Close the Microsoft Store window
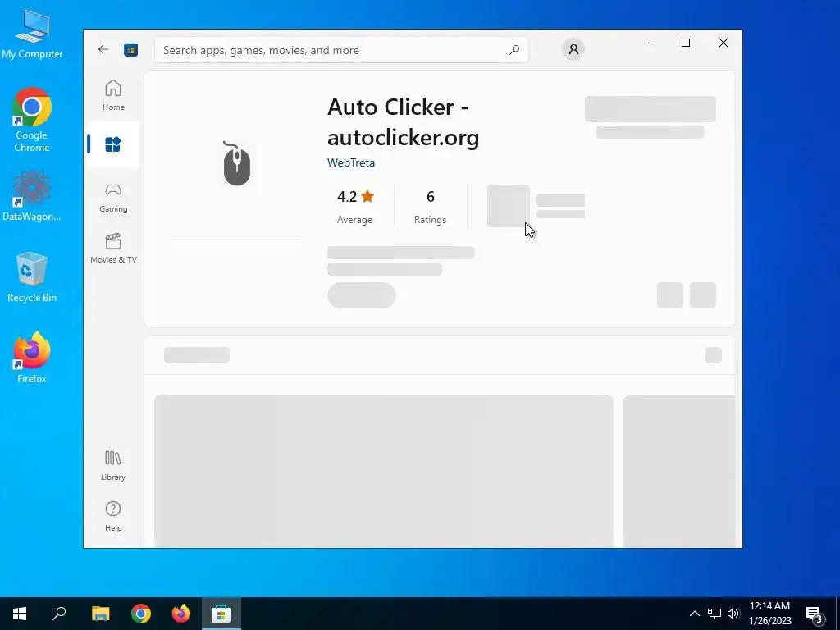Viewport: 840px width, 630px height. click(x=724, y=43)
